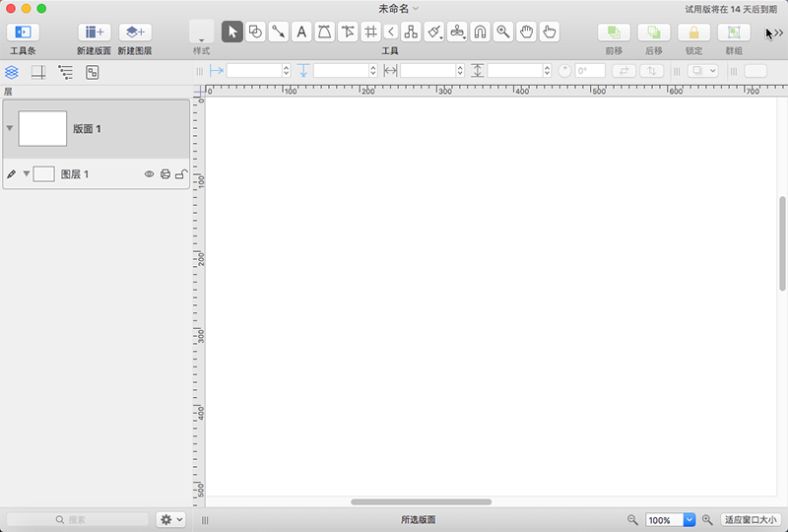Select the Point editor tool
This screenshot has width=788, height=532.
(x=348, y=32)
